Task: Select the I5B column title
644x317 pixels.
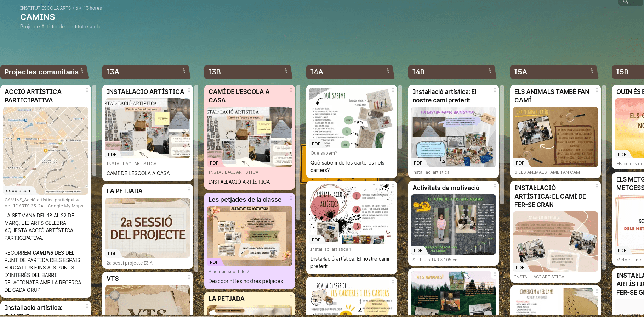Action: tap(622, 72)
